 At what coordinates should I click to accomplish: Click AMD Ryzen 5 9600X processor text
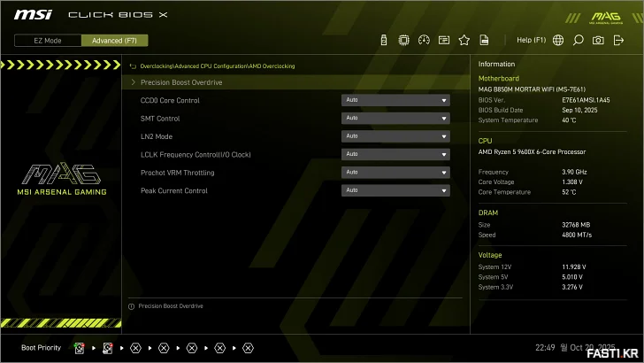pyautogui.click(x=532, y=151)
